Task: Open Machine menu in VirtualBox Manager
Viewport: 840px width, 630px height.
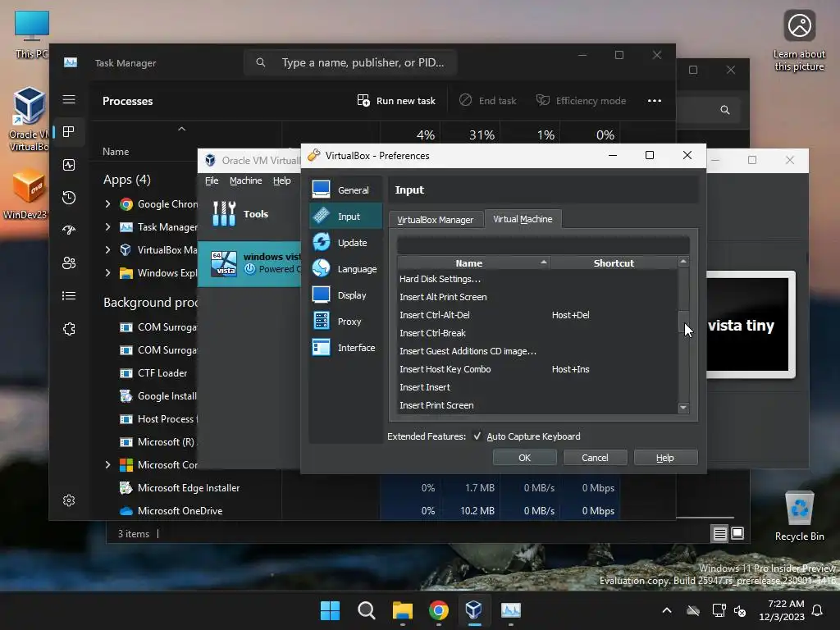Action: tap(245, 180)
